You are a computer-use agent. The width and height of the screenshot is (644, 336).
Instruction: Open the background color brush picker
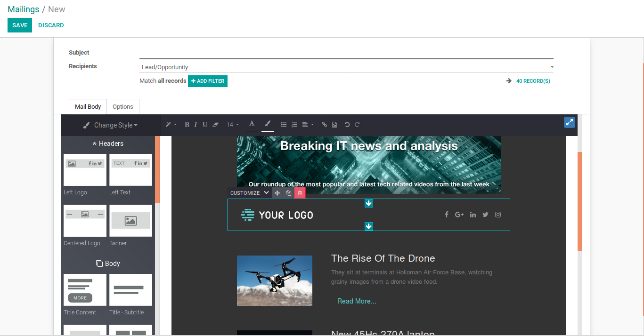pos(268,124)
